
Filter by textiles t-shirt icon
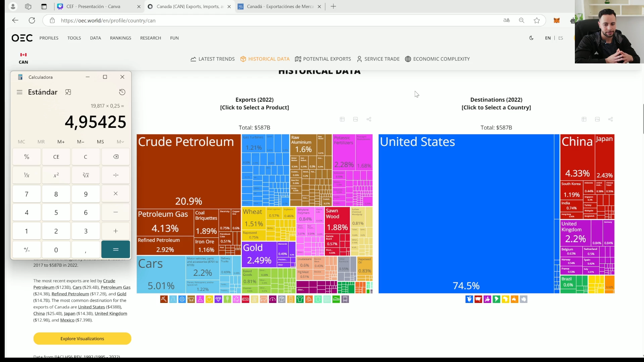coord(300,299)
